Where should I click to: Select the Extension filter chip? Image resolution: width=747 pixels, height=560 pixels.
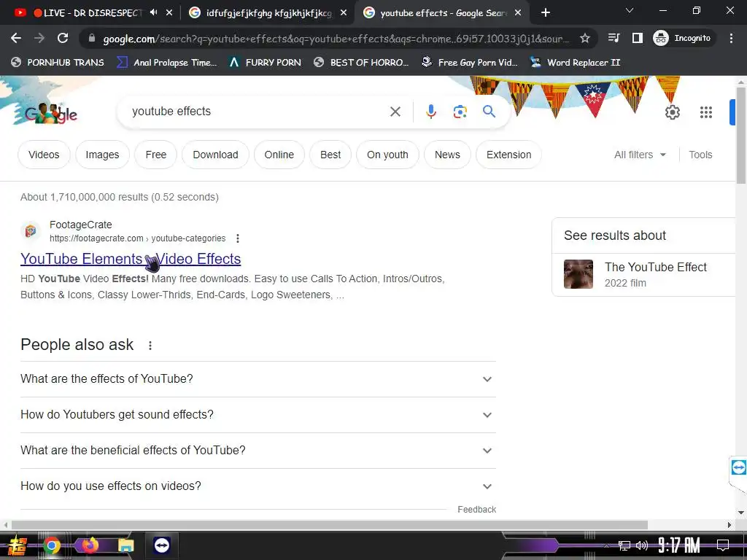pos(508,155)
